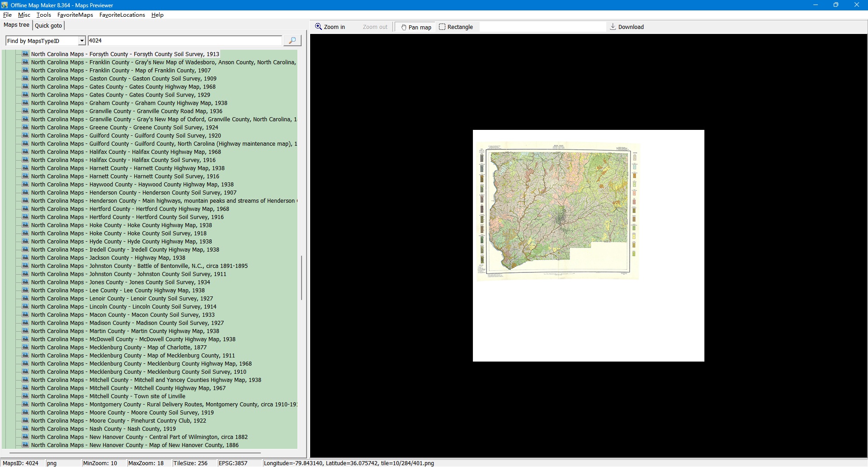Select Halifax County Highway Map, 1968 entry
Screen dimensions: 868x467
coord(126,152)
